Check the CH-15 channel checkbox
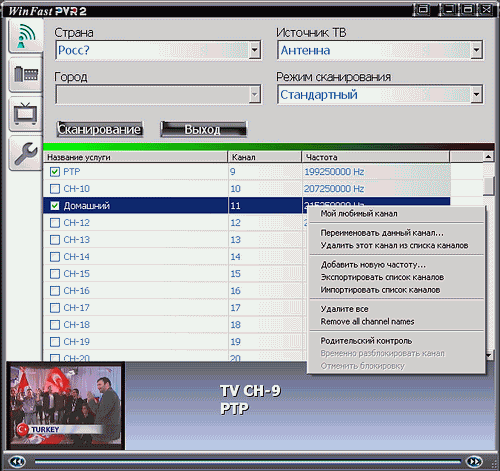This screenshot has height=471, width=500. [55, 274]
